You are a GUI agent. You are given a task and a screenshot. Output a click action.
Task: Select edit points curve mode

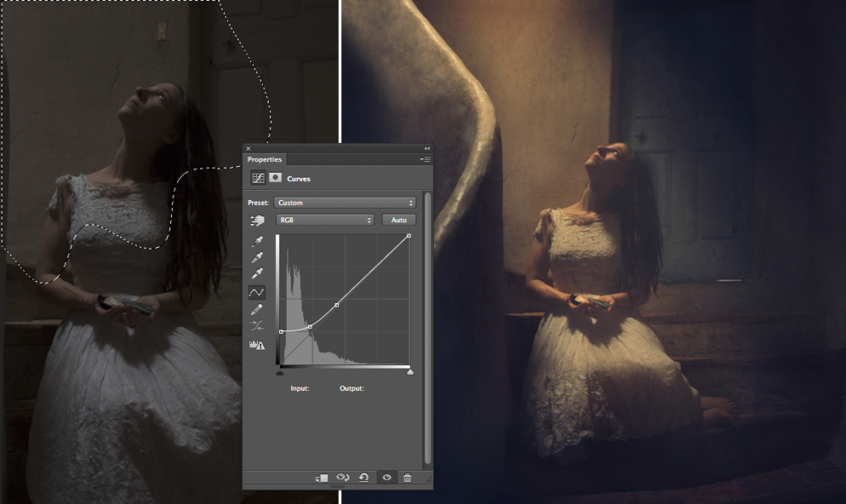(257, 292)
